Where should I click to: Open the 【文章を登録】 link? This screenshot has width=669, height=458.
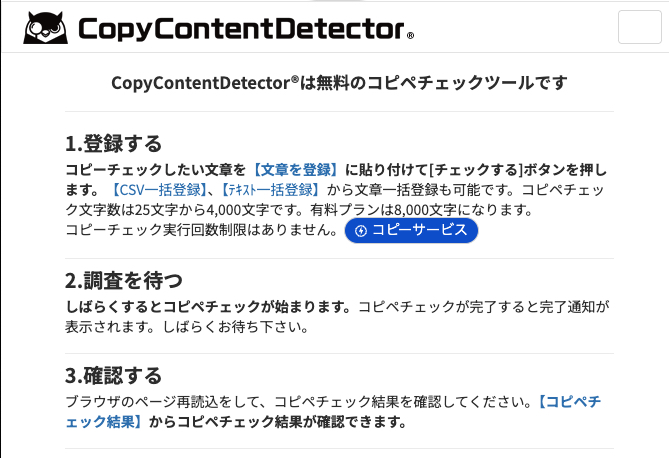tap(297, 168)
